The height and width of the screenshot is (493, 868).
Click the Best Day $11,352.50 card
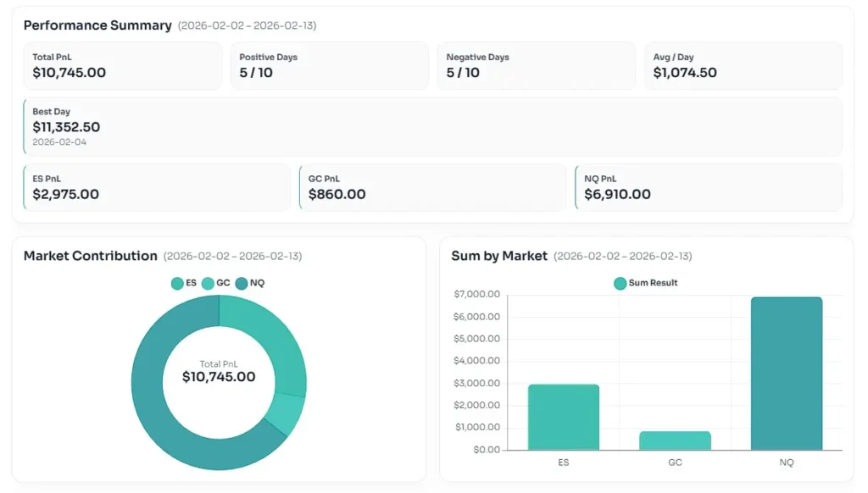coord(432,127)
